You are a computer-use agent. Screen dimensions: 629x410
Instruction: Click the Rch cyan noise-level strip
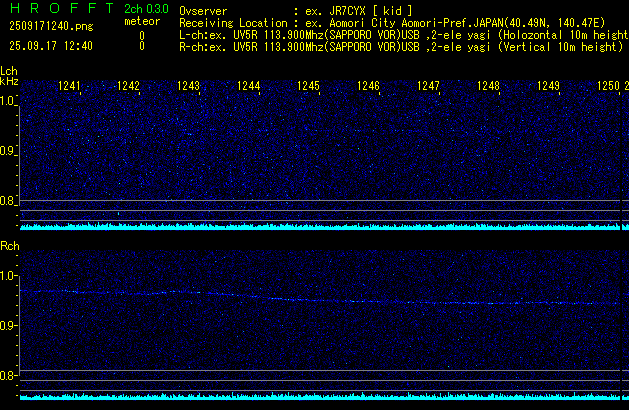pos(320,397)
